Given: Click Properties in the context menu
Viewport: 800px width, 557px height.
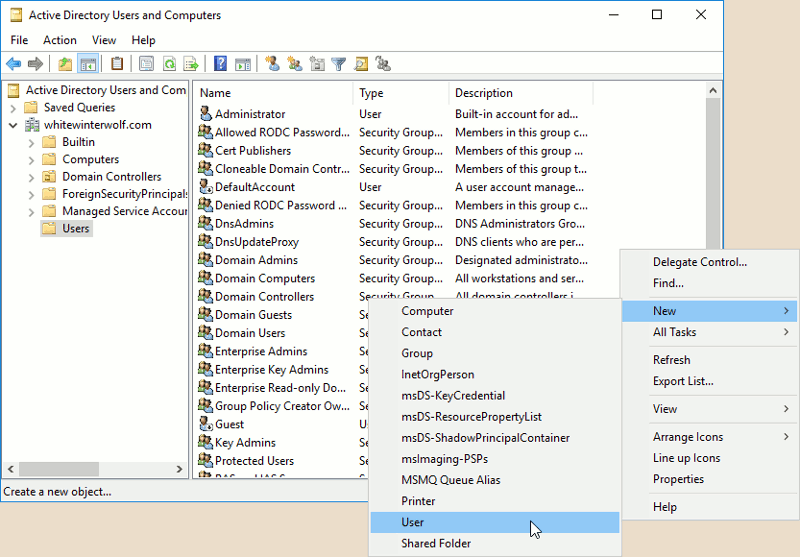Looking at the screenshot, I should pyautogui.click(x=710, y=479).
